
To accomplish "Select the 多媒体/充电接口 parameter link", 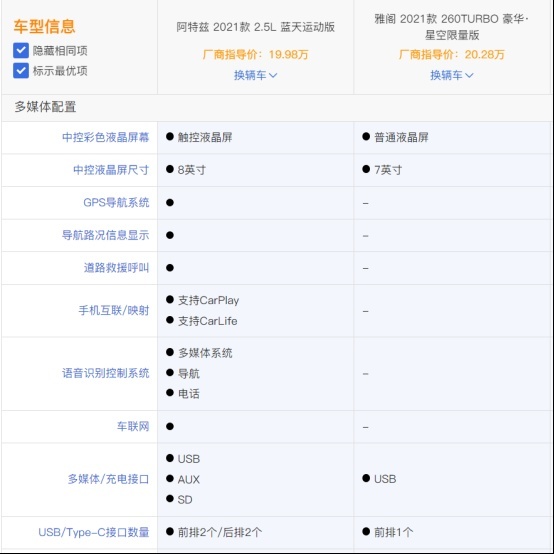I will click(x=108, y=479).
